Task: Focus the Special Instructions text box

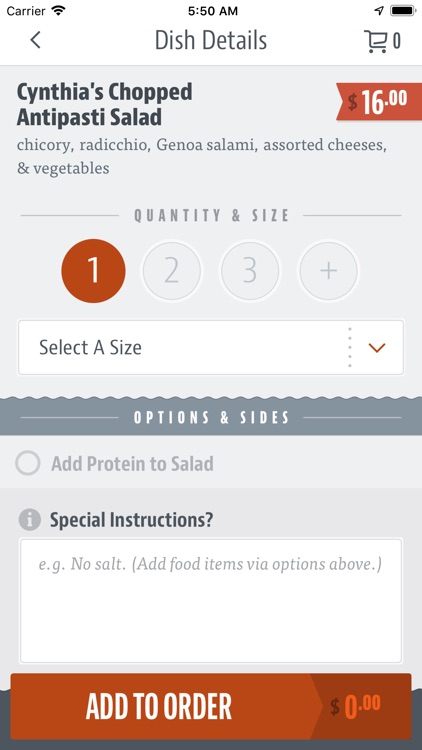Action: [211, 601]
